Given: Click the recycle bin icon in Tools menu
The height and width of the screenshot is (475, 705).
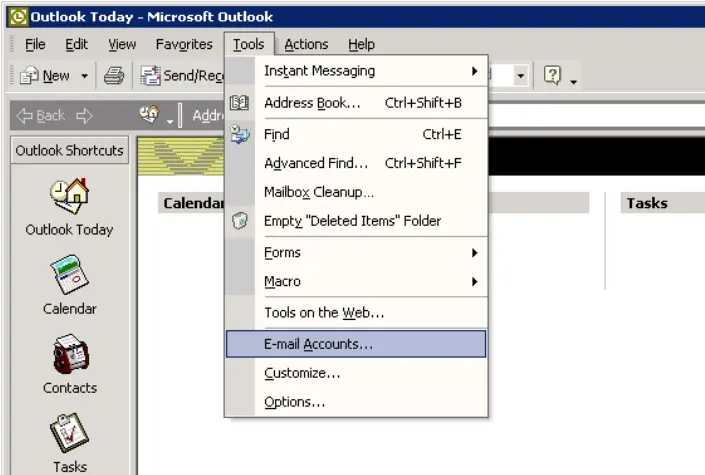Looking at the screenshot, I should click(240, 220).
